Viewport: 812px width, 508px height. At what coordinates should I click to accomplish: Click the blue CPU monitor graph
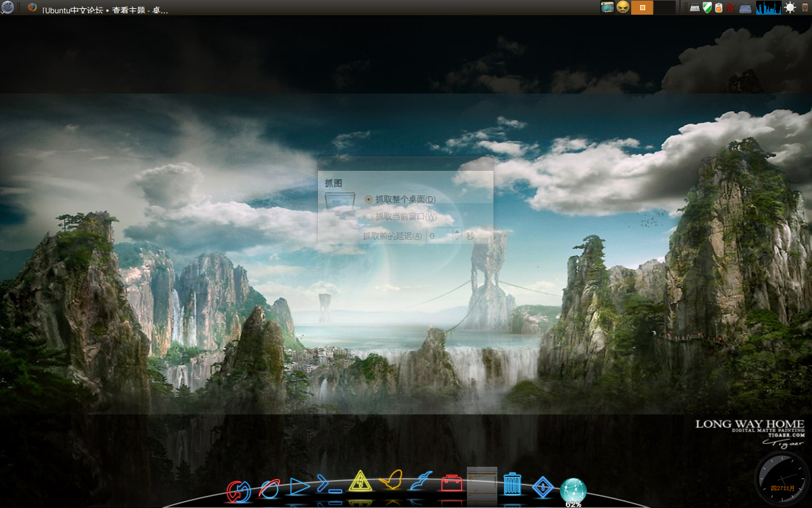coord(768,8)
